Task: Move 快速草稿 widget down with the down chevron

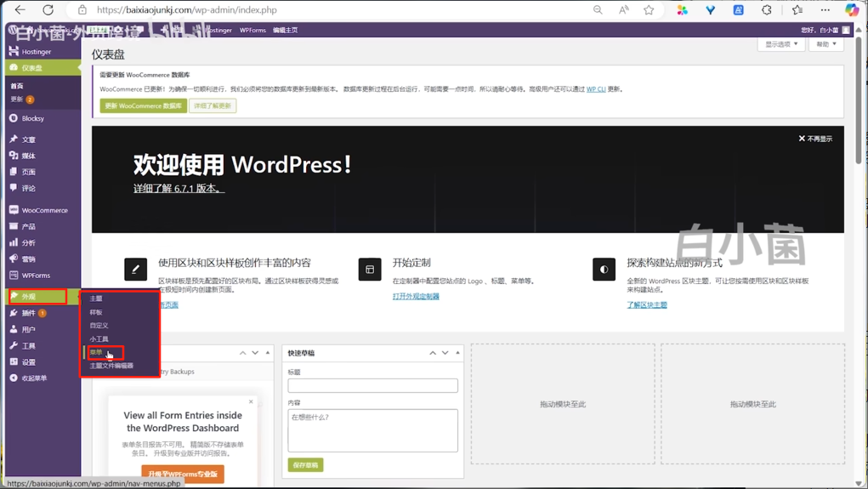Action: 445,353
